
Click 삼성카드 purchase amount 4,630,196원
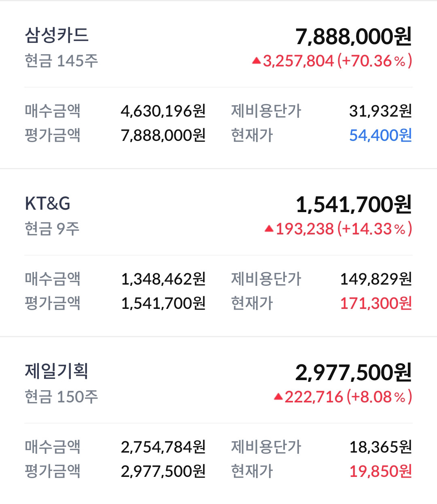[163, 111]
